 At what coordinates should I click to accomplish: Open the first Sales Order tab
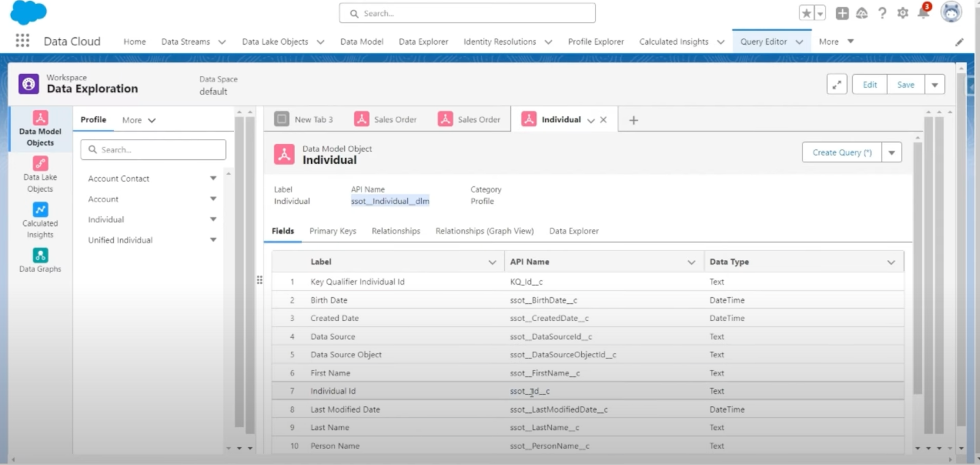coord(386,119)
